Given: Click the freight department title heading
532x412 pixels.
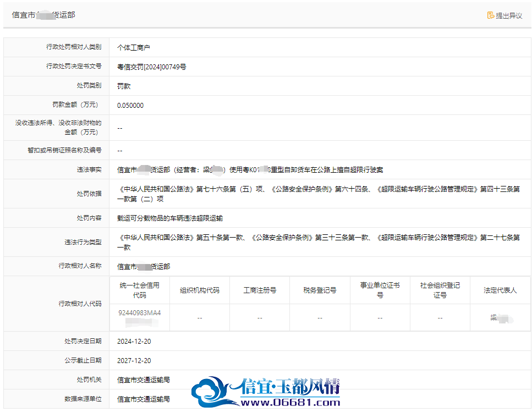Looking at the screenshot, I should [43, 15].
